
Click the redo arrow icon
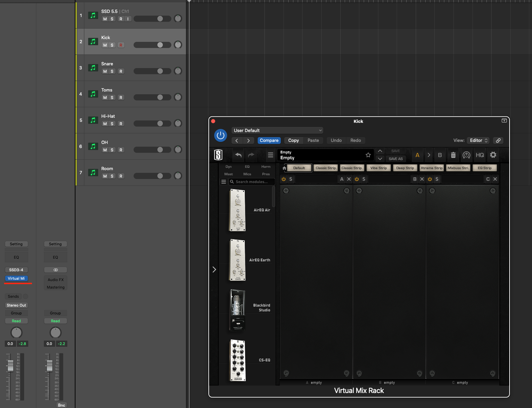[251, 155]
